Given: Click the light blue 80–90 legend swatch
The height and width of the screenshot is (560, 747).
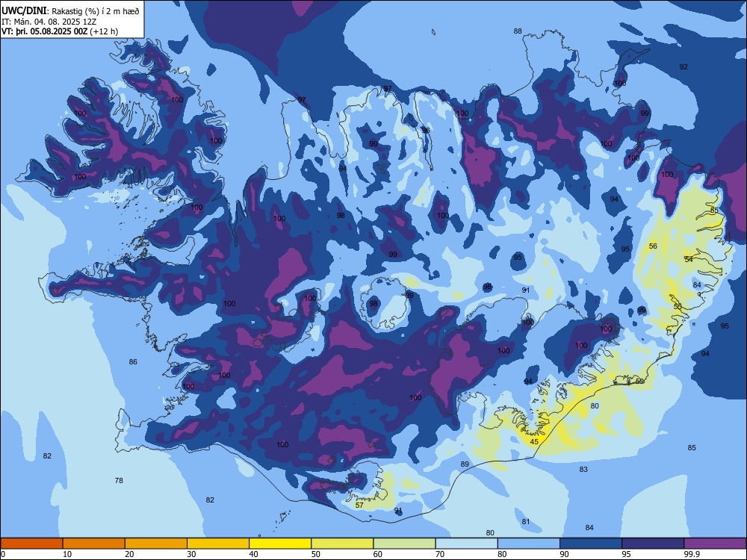Looking at the screenshot, I should 529,544.
